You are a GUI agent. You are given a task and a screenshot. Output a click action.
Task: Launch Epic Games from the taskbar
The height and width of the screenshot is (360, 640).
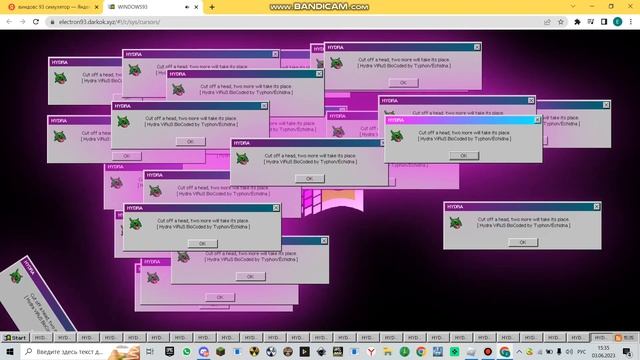(x=169, y=351)
